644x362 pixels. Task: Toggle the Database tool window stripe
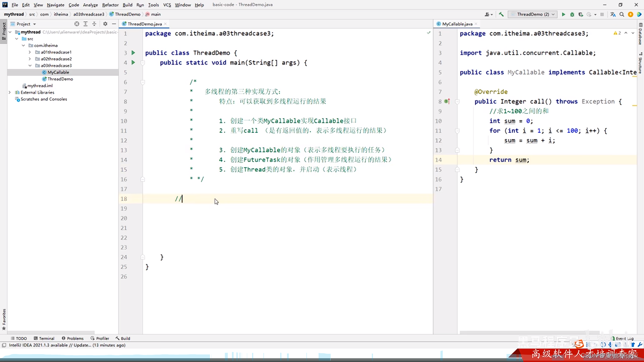point(640,34)
